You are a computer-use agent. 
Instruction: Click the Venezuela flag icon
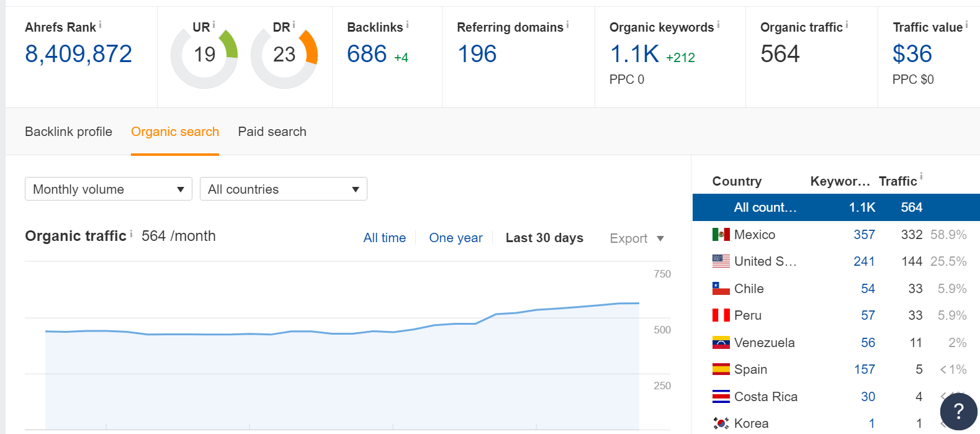[721, 343]
